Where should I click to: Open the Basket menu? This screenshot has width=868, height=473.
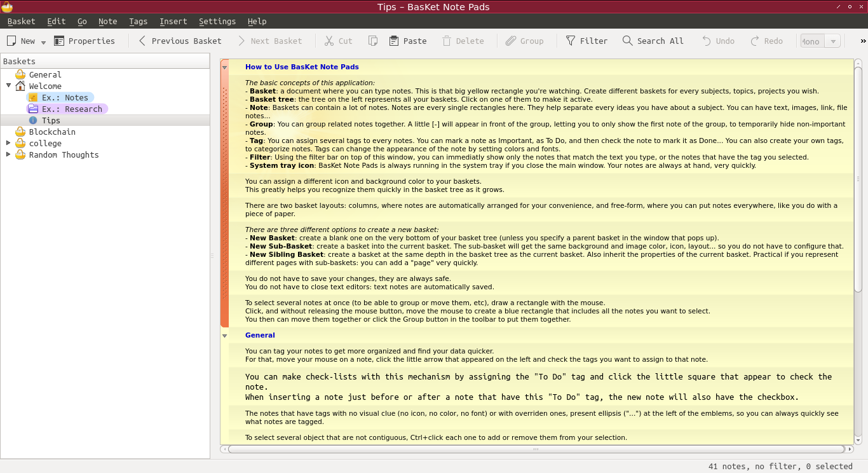(x=21, y=21)
